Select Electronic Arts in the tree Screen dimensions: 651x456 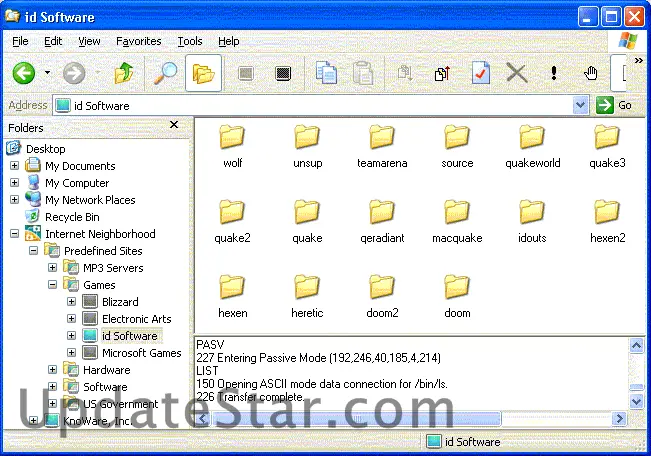tap(136, 319)
